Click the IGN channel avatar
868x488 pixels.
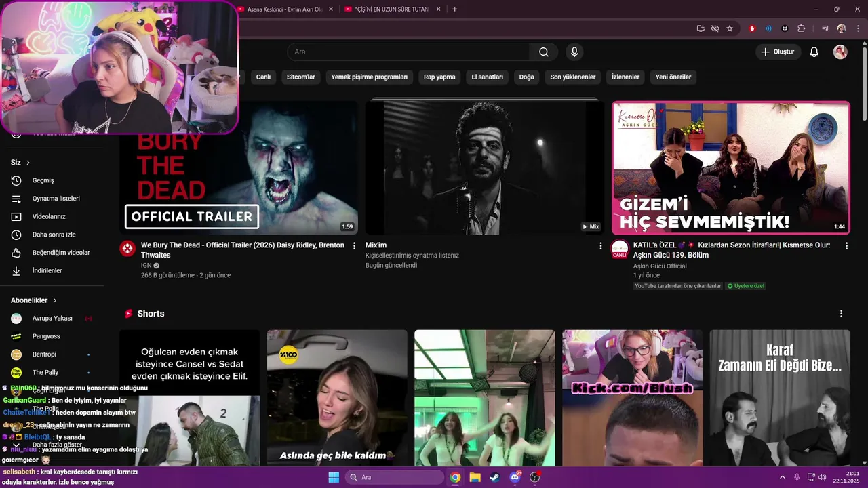(x=127, y=249)
